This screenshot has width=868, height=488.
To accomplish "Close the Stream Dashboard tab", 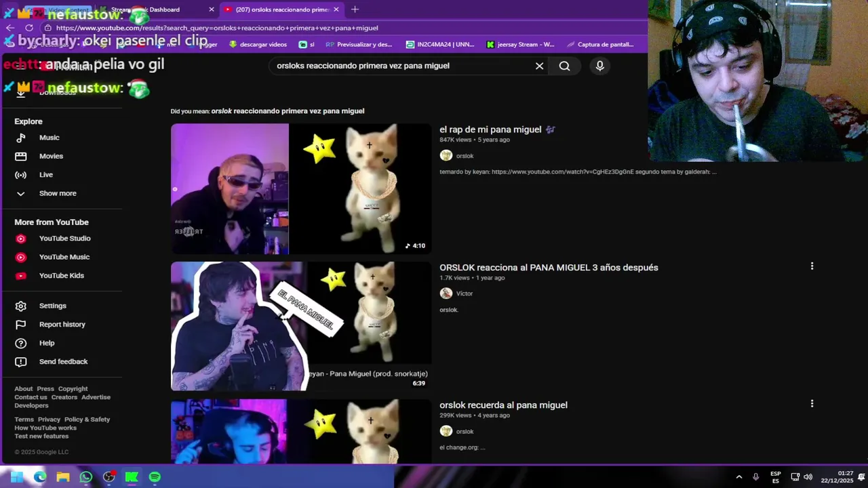I will click(x=212, y=9).
